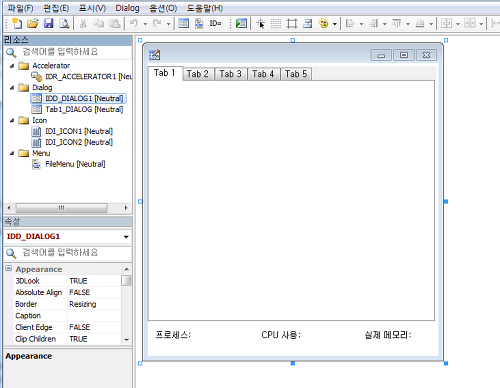Open the Undo history dropdown arrow
This screenshot has height=388, width=500.
[x=145, y=24]
